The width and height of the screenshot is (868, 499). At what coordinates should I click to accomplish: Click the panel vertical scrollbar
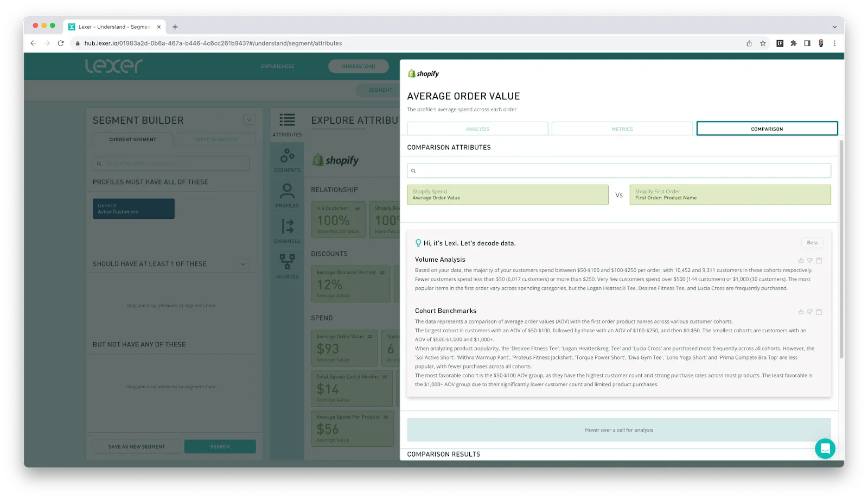841,250
